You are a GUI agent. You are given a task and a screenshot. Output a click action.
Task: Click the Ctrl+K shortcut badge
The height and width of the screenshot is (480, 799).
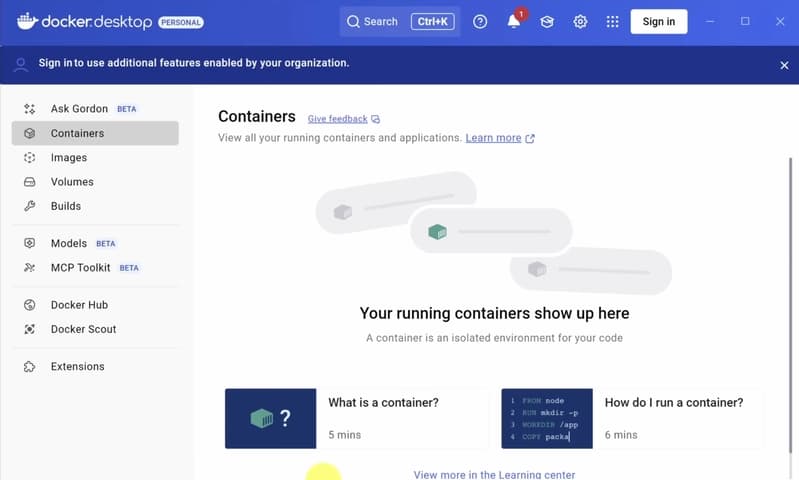[433, 21]
